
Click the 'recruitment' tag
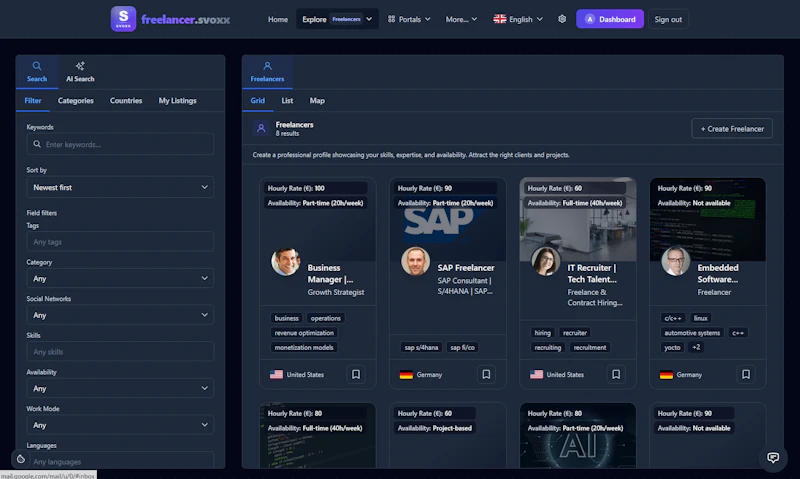pos(590,347)
